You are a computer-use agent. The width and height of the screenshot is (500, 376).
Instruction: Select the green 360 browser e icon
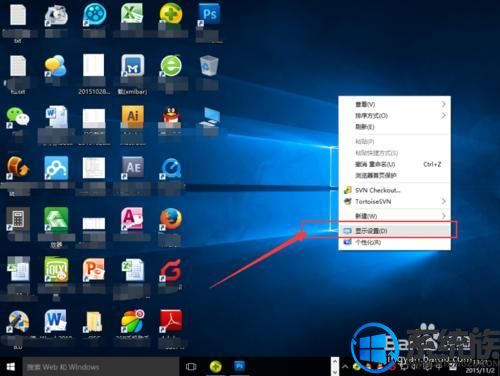tap(171, 66)
